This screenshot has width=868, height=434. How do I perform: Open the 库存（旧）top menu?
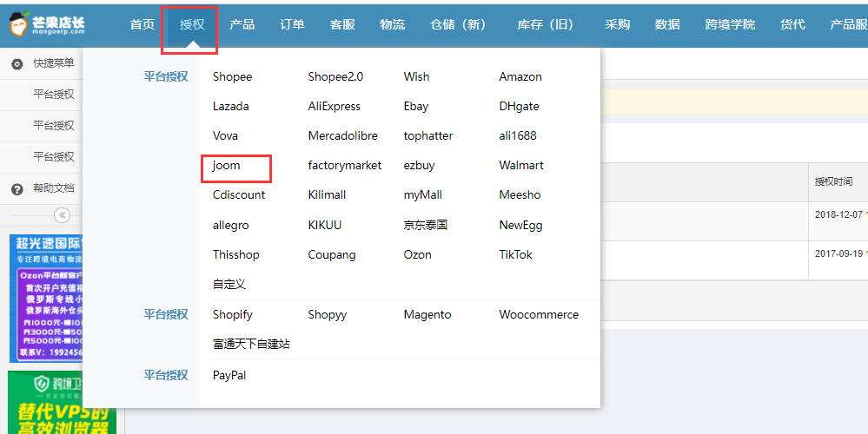tap(546, 24)
